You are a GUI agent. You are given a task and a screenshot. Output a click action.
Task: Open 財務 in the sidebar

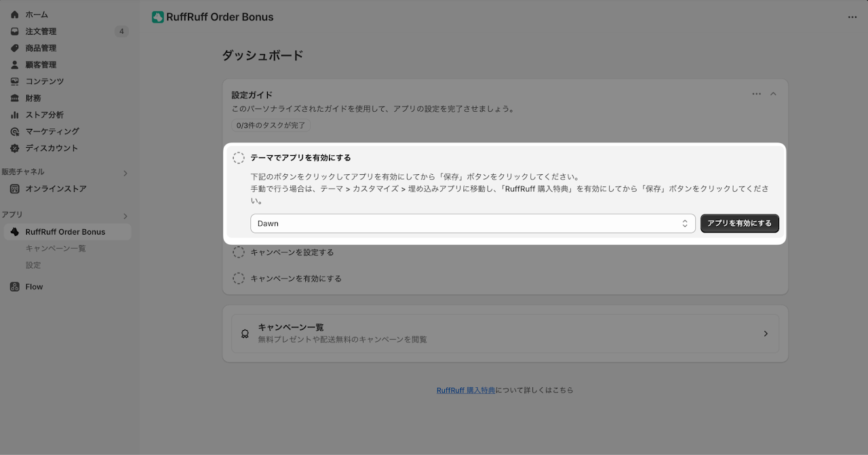pos(33,98)
